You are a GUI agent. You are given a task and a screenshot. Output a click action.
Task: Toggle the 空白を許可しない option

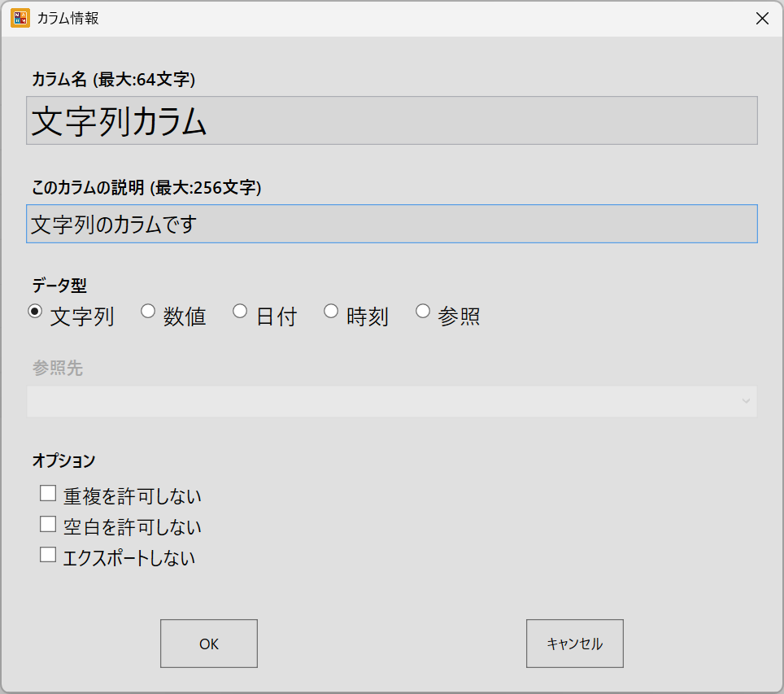coord(48,524)
